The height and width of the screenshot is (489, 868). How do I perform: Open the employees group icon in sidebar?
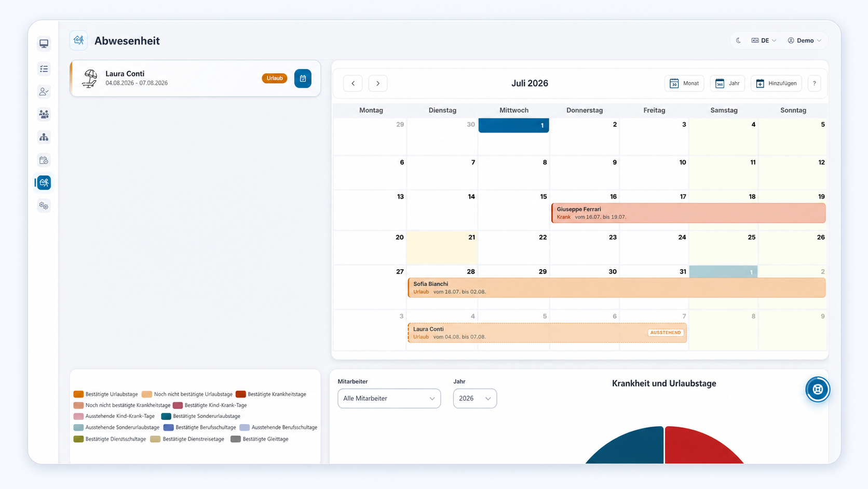point(44,114)
